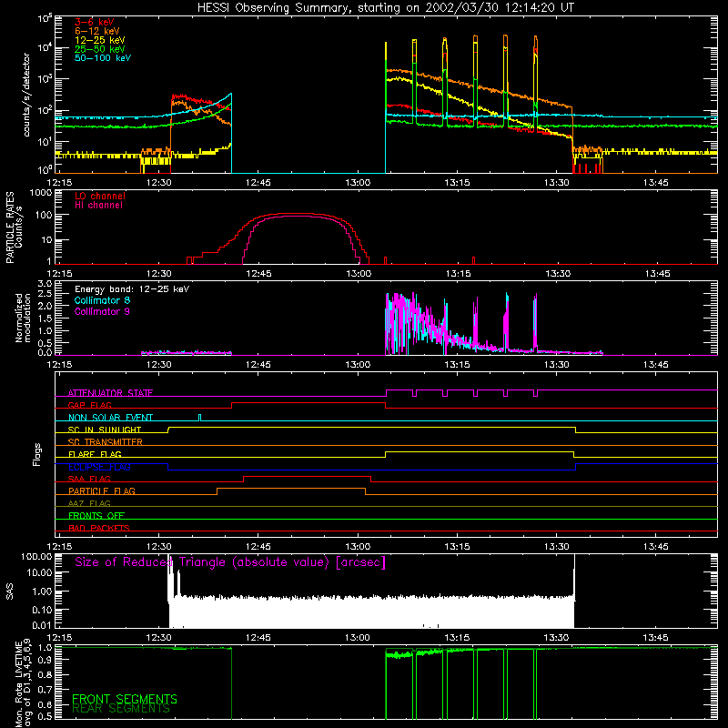Click the 1000 tick label on particle rates axis
728x728 pixels.
click(41, 192)
